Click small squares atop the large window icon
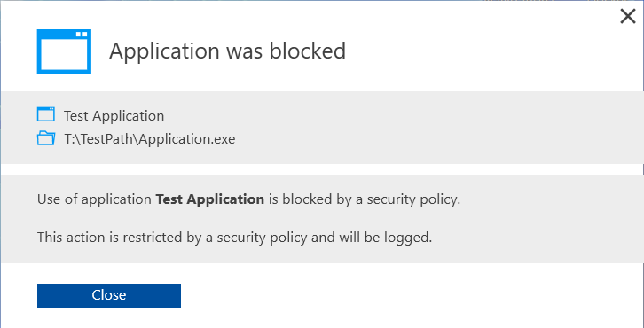 click(x=82, y=35)
